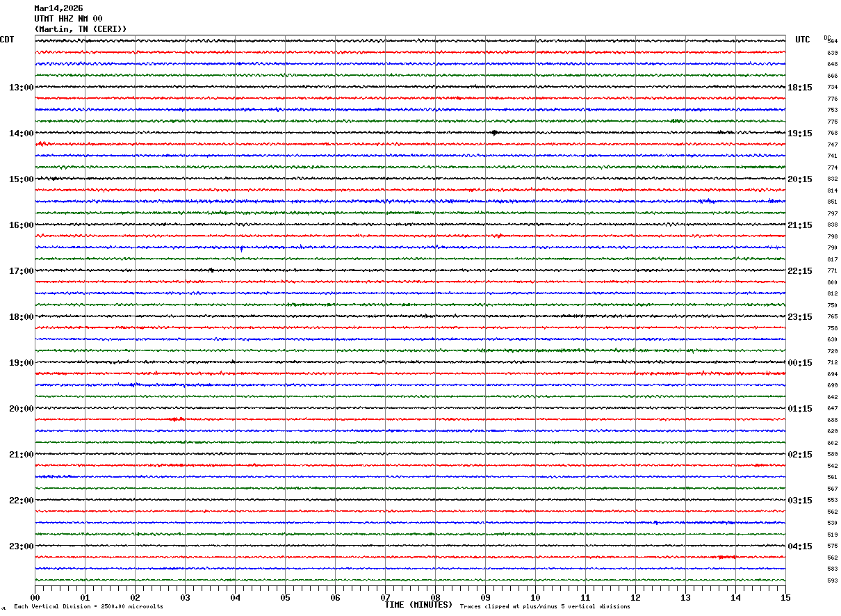Click the DC offset value "734"
841x616 pixels.
click(x=832, y=88)
